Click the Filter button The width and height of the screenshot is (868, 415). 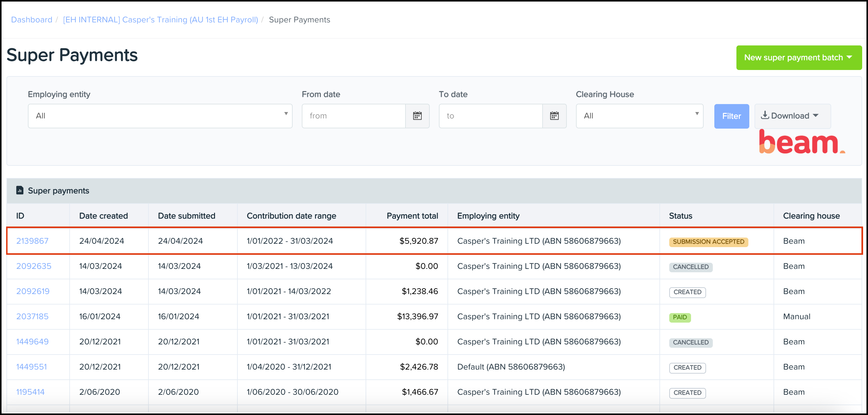(x=731, y=116)
